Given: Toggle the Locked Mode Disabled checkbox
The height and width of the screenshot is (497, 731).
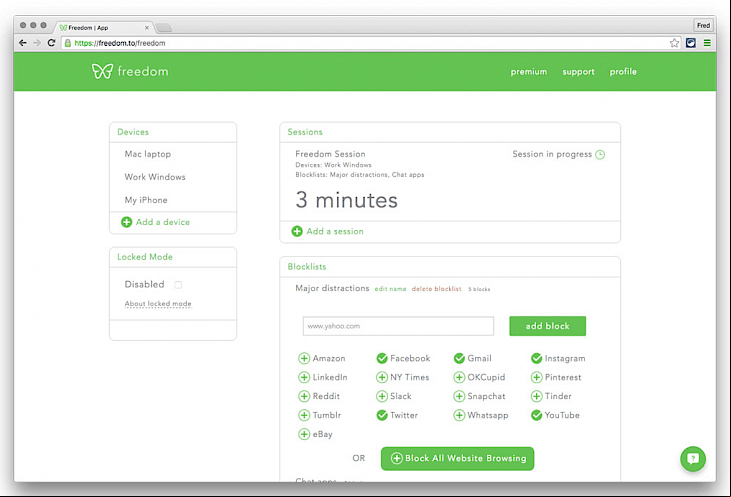Looking at the screenshot, I should coord(178,284).
